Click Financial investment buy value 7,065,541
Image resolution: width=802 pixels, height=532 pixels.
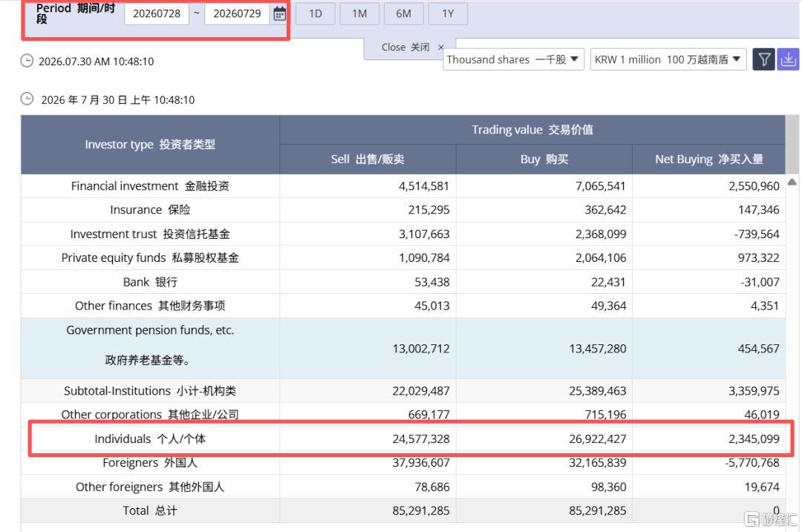tap(601, 186)
